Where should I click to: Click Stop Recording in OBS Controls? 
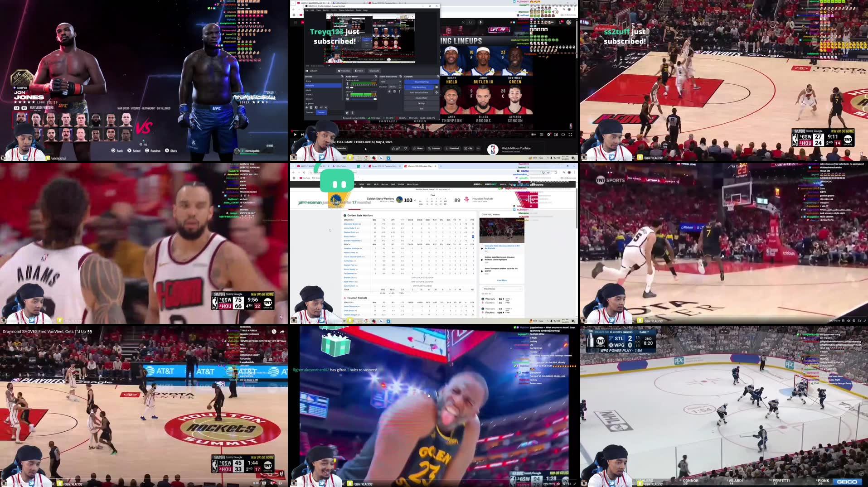coord(419,87)
